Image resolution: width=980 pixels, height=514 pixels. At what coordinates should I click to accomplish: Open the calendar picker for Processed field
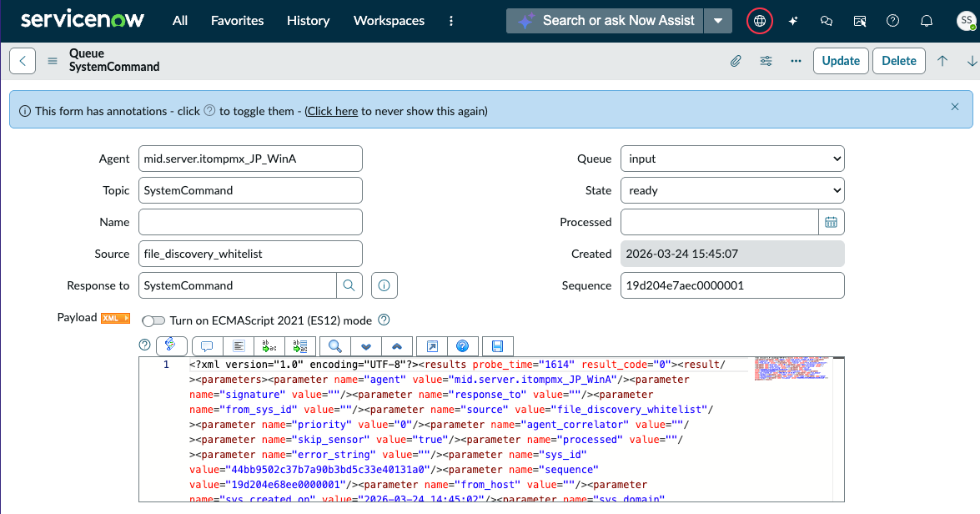pos(831,222)
